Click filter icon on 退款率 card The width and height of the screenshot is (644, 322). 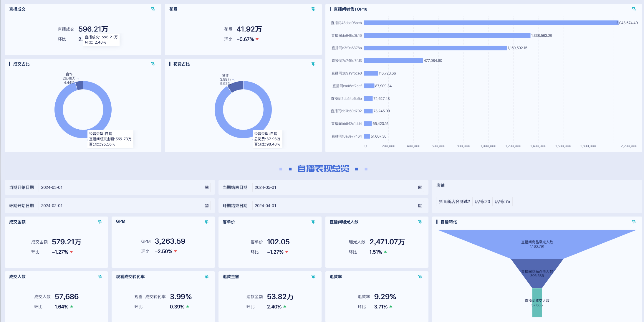[x=420, y=277]
